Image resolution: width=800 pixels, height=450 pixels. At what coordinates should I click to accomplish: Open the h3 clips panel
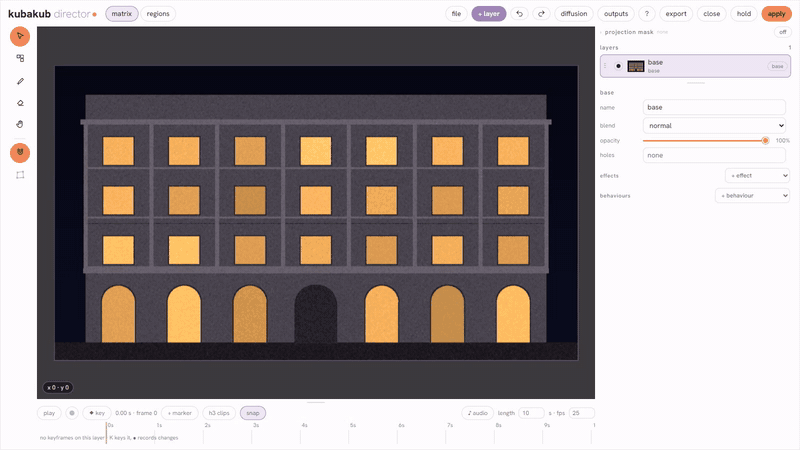point(219,413)
